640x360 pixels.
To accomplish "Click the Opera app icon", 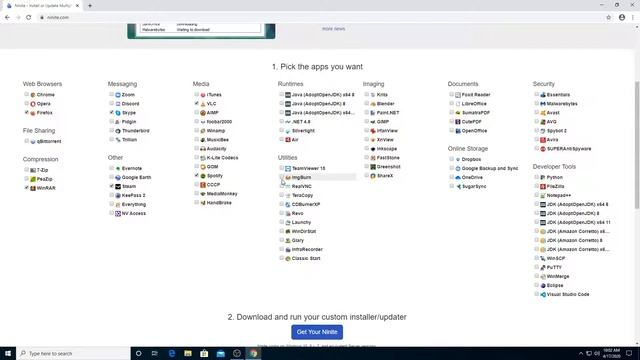I will [x=33, y=104].
